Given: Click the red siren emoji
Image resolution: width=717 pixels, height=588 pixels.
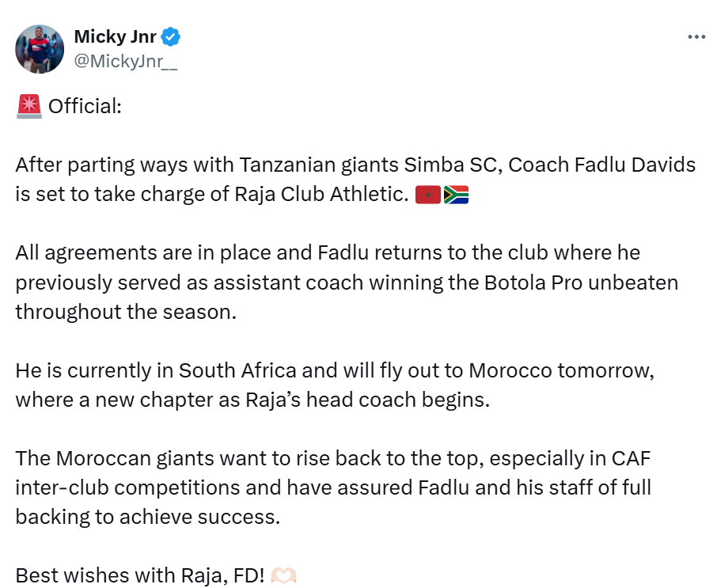Looking at the screenshot, I should point(28,106).
